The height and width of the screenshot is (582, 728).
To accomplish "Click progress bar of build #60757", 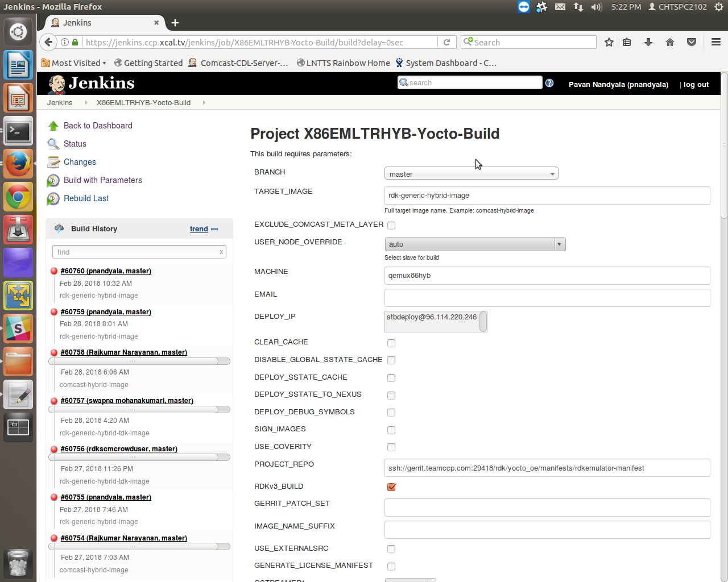I will pos(139,410).
